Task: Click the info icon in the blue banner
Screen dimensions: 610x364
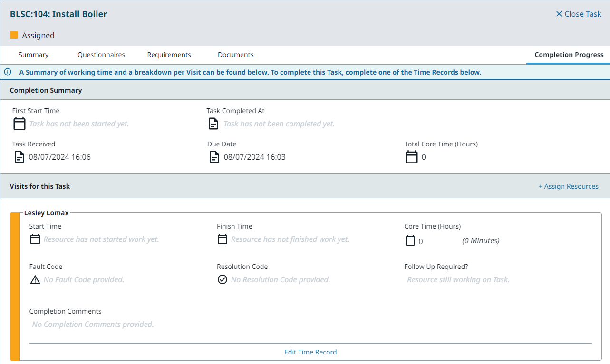Action: (8, 72)
